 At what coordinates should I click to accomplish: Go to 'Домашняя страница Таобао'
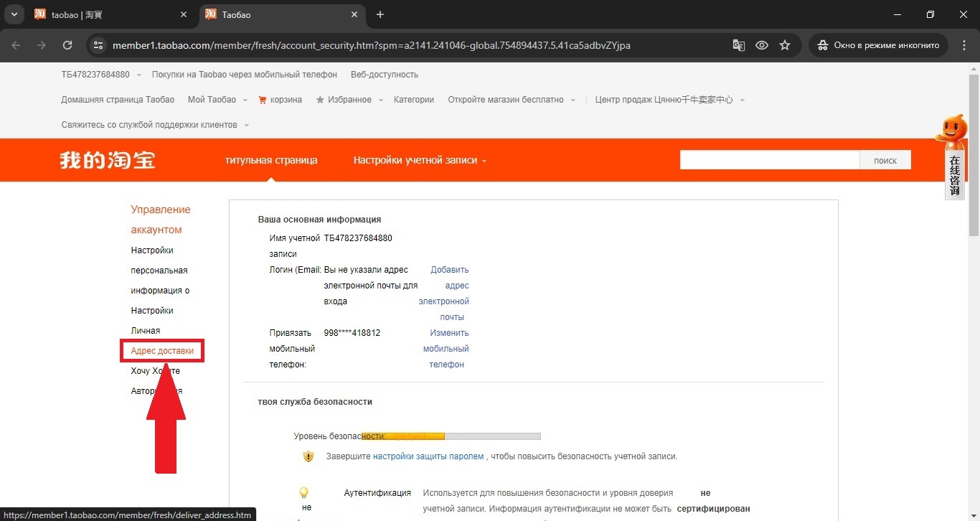tap(118, 100)
